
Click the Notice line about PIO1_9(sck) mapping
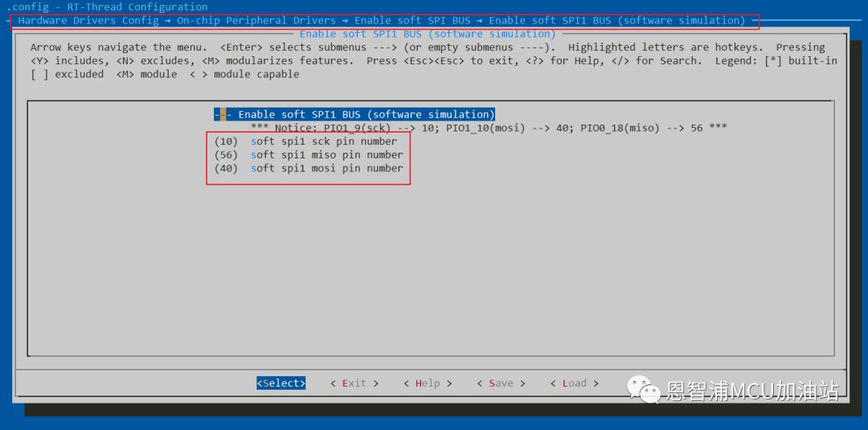489,128
